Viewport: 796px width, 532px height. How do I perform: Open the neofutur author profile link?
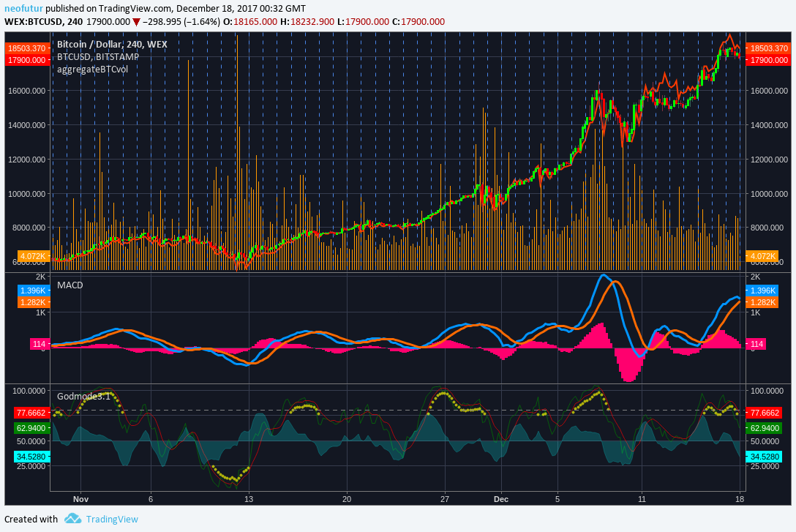24,9
